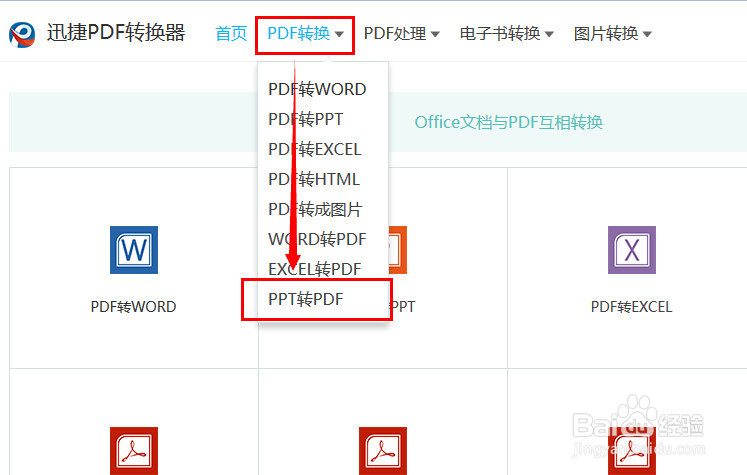Select PPT转PDF from the dropdown list

coord(305,299)
